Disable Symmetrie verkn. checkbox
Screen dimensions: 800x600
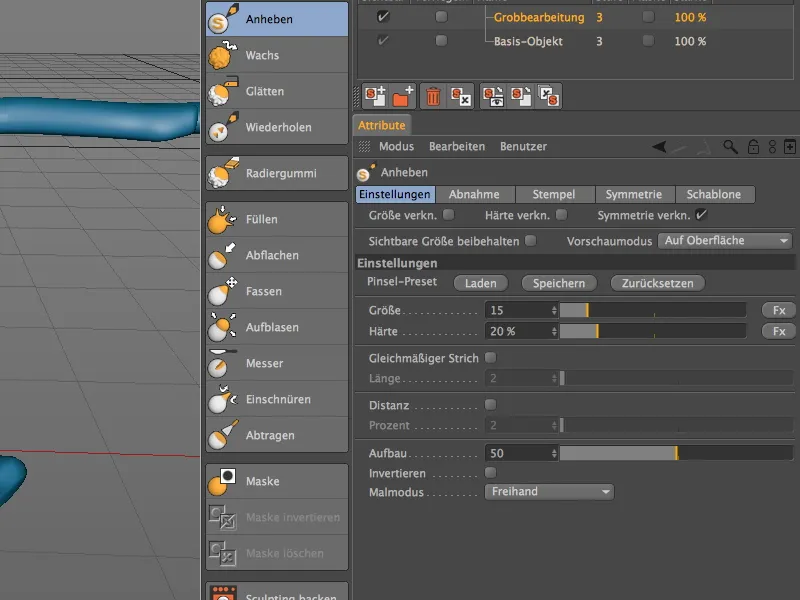(702, 215)
